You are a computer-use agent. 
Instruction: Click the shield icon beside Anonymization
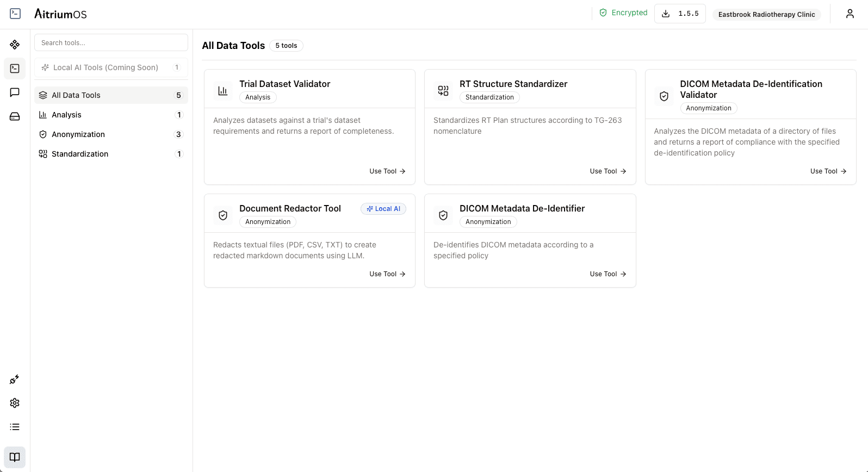43,134
